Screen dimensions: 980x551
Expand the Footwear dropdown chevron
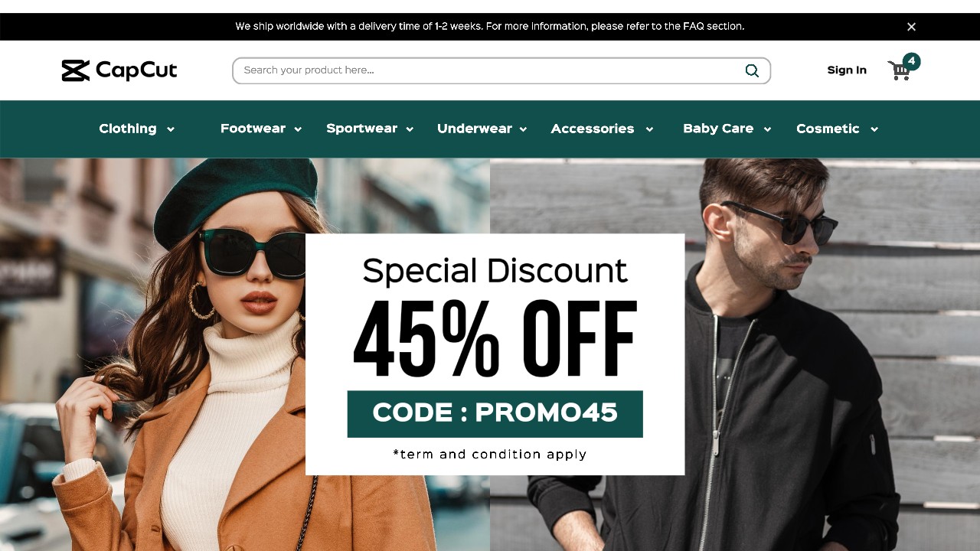pos(298,129)
